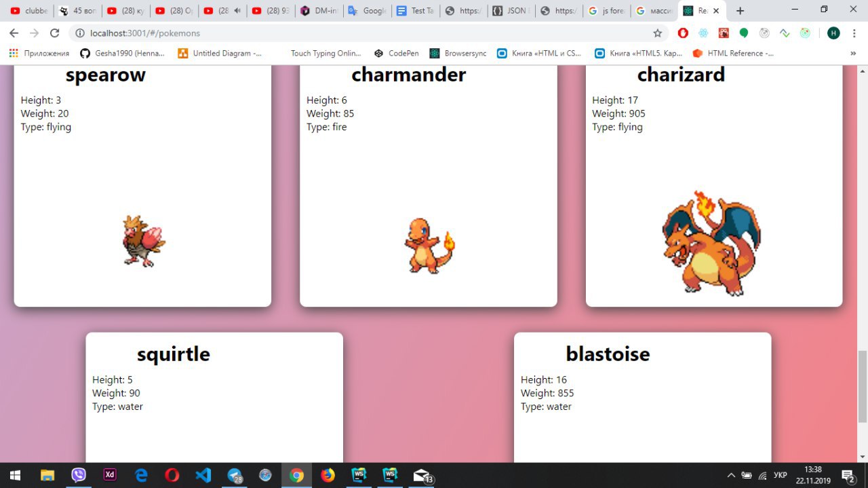Screen dimensions: 868x488
Task: Switch to the Test Ta docs tab
Action: (x=416, y=11)
